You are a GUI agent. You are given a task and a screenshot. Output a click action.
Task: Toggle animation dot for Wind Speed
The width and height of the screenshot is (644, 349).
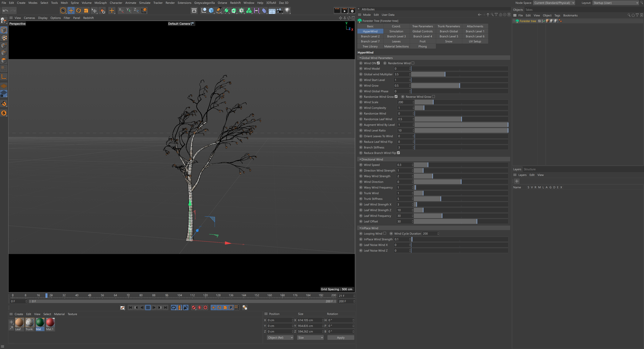tap(361, 165)
